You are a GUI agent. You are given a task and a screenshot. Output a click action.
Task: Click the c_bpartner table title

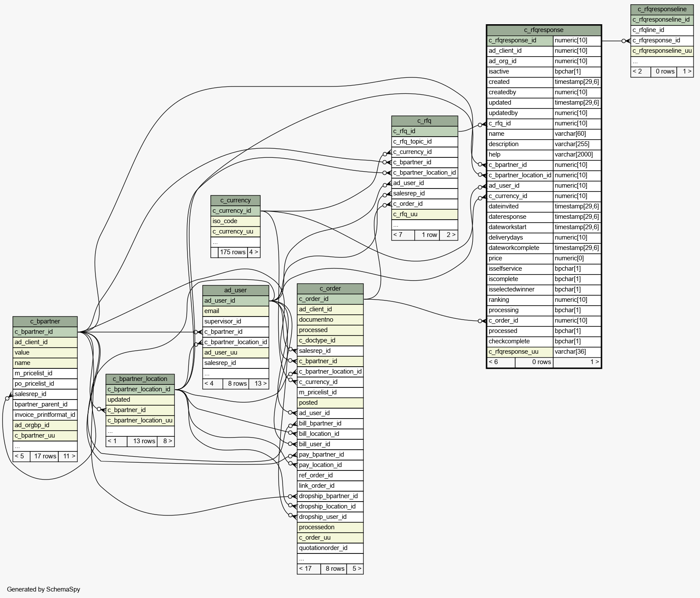[x=45, y=321]
